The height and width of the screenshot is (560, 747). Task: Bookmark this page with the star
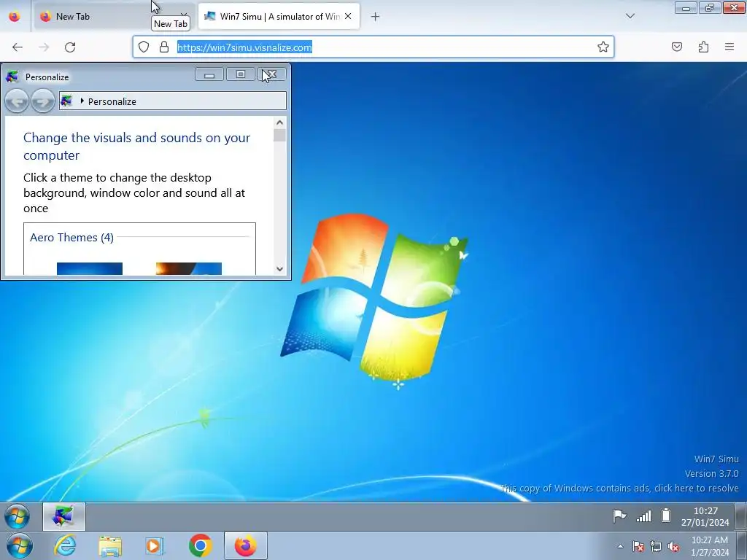pyautogui.click(x=603, y=47)
